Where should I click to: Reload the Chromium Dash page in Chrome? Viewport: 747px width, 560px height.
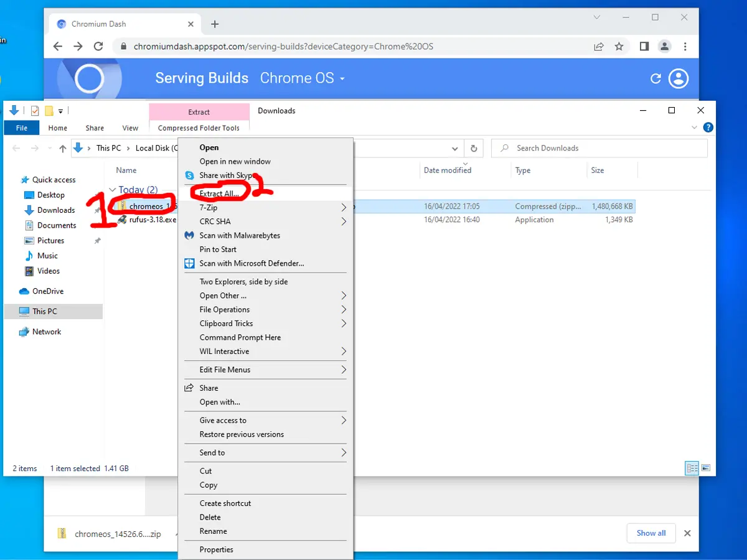click(98, 47)
